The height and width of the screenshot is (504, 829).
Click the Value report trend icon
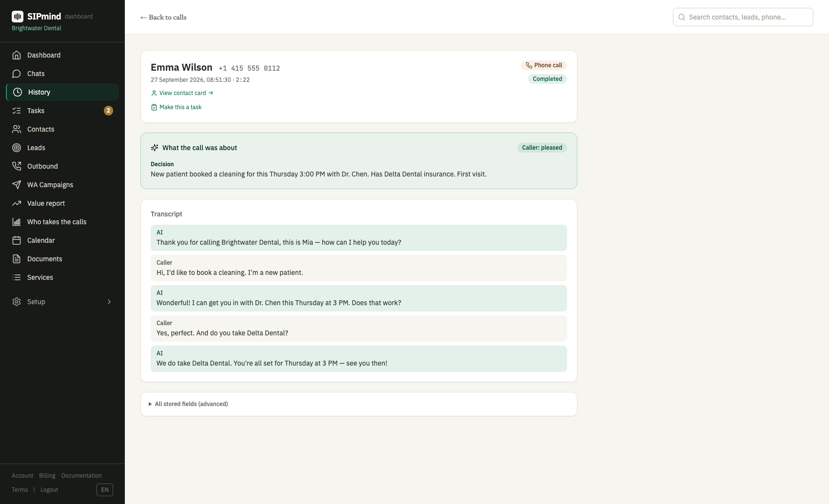17,203
